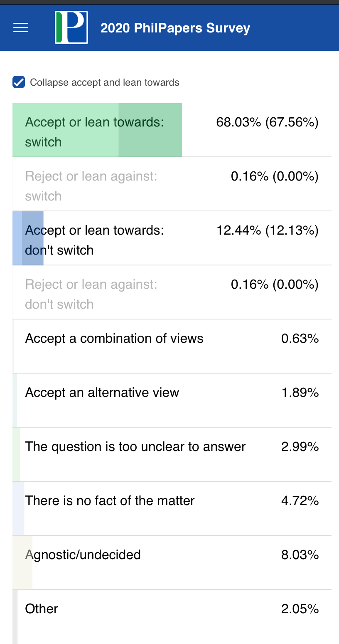Select Accept or lean towards: don't switch row

coord(172,238)
